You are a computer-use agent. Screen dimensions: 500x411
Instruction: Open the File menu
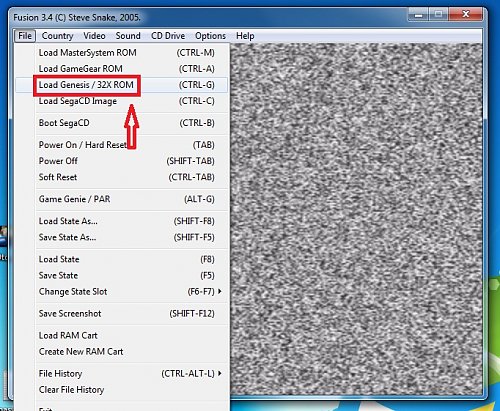25,36
